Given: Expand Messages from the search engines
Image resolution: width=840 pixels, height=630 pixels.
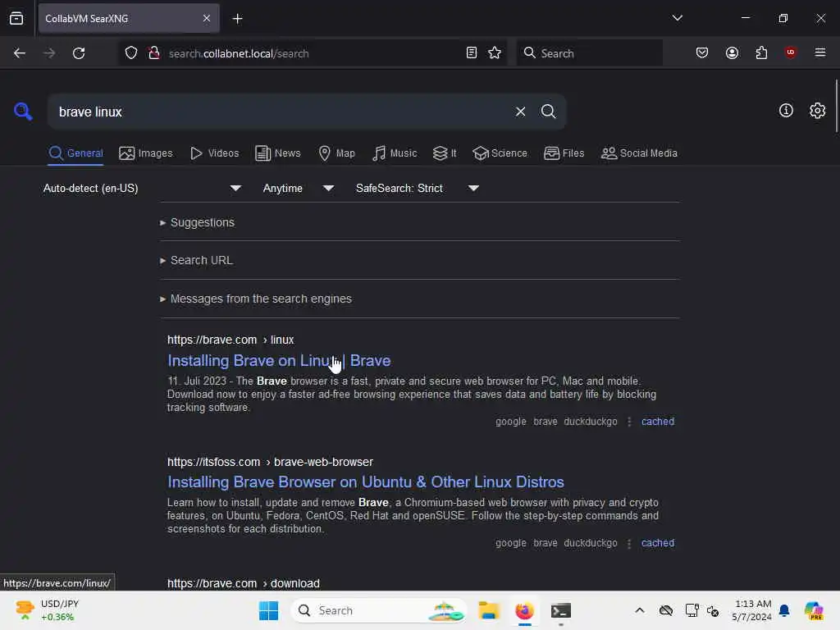Looking at the screenshot, I should (256, 299).
